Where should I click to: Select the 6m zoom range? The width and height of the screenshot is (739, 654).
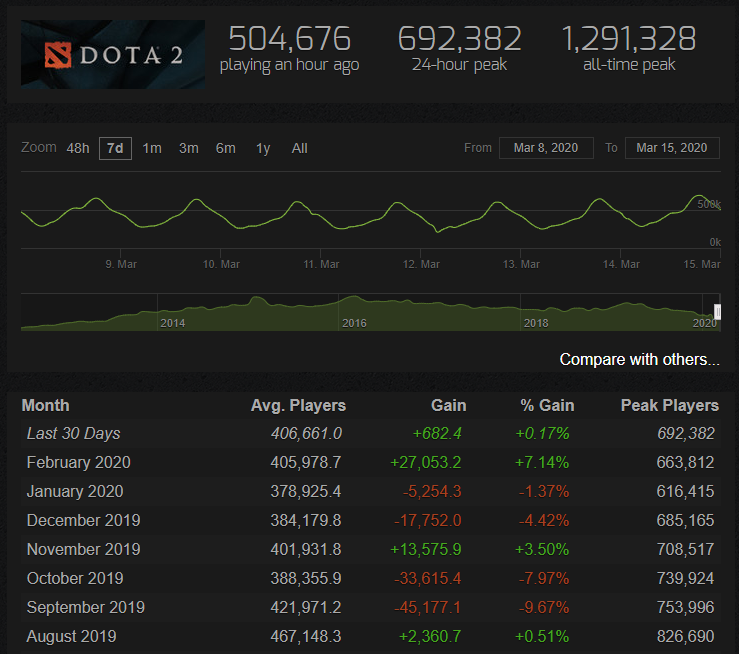225,148
